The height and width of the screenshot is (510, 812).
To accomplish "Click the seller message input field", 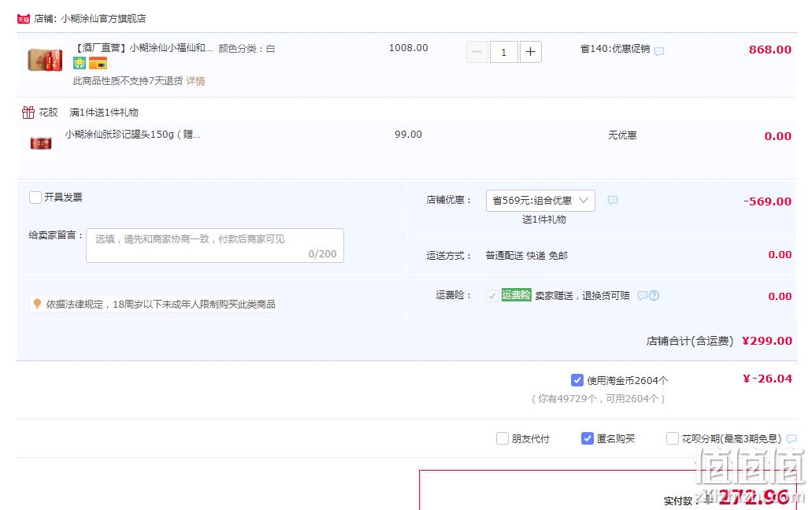I will coord(215,246).
